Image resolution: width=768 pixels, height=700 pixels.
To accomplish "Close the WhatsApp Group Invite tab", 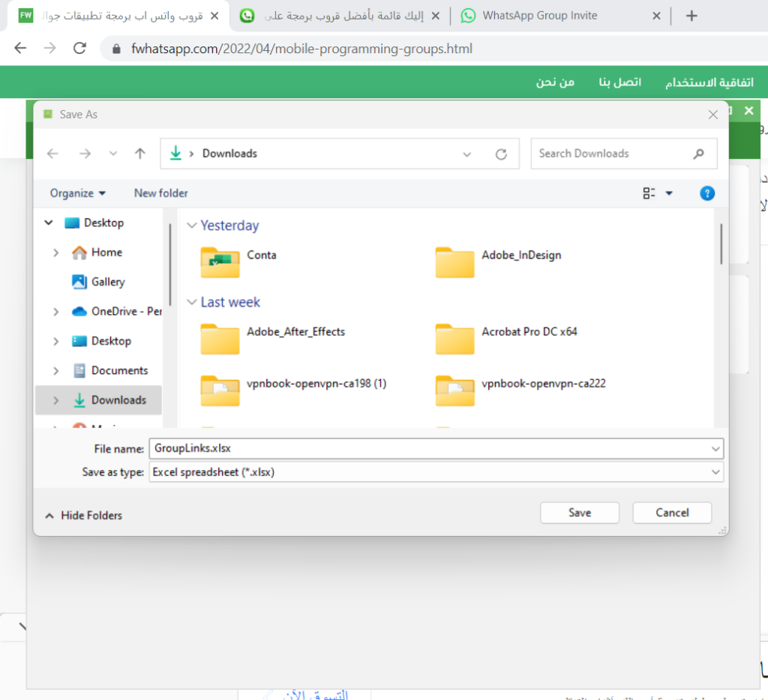I will [x=656, y=16].
